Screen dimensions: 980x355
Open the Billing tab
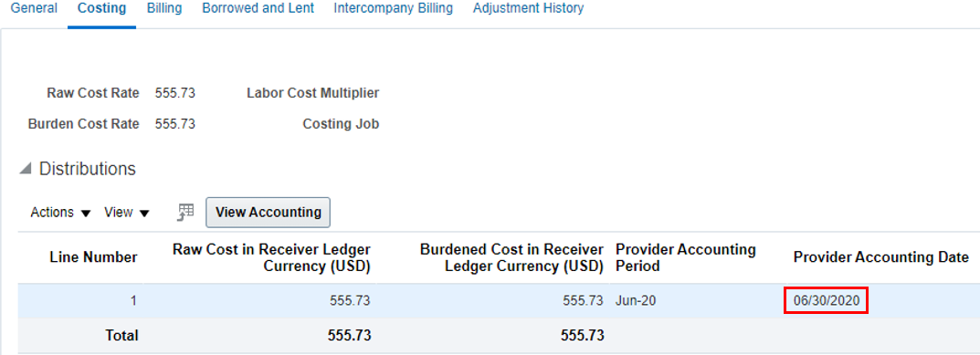(x=164, y=8)
